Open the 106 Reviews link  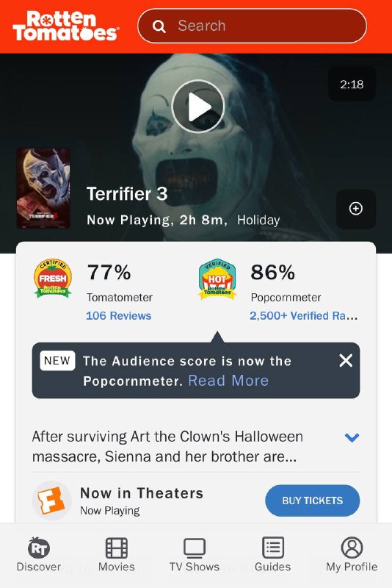coord(119,316)
